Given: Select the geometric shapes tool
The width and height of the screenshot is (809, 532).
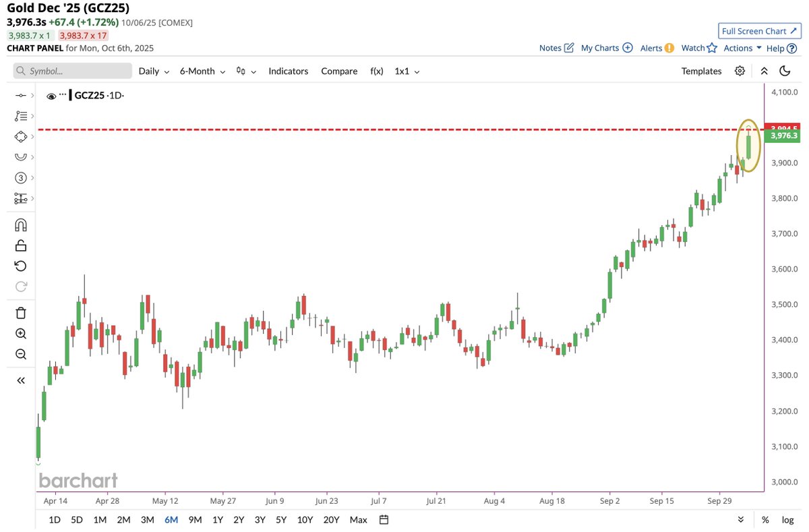Looking at the screenshot, I should click(x=20, y=137).
